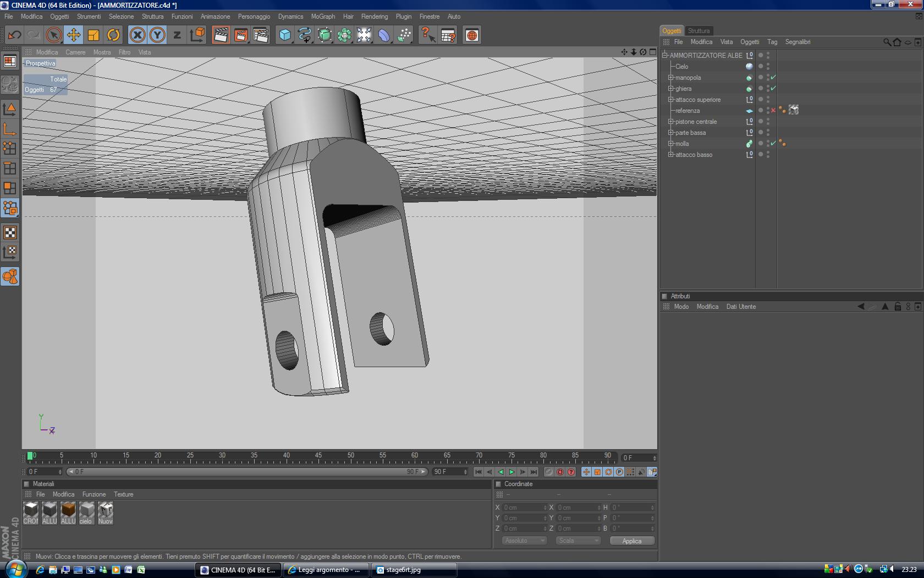
Task: Click the Undo arrow icon
Action: pos(14,35)
